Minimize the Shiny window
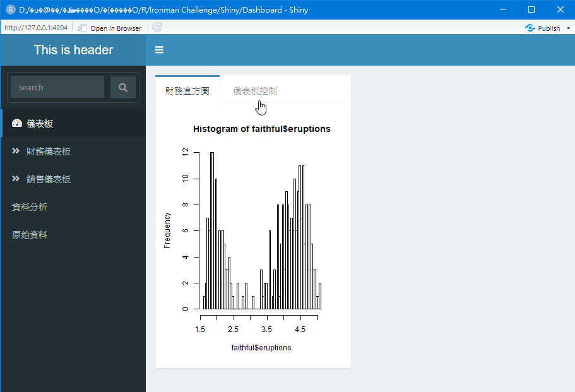The image size is (575, 392). (503, 10)
